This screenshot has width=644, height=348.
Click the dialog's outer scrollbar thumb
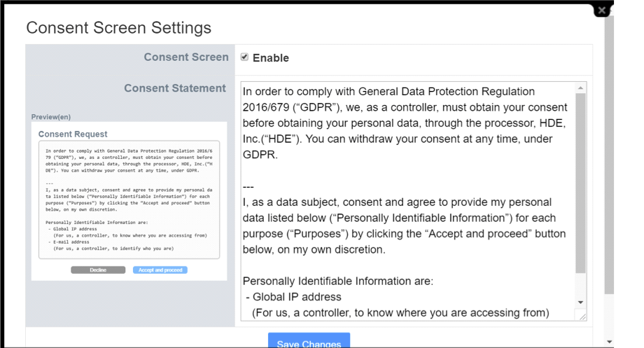[609, 154]
